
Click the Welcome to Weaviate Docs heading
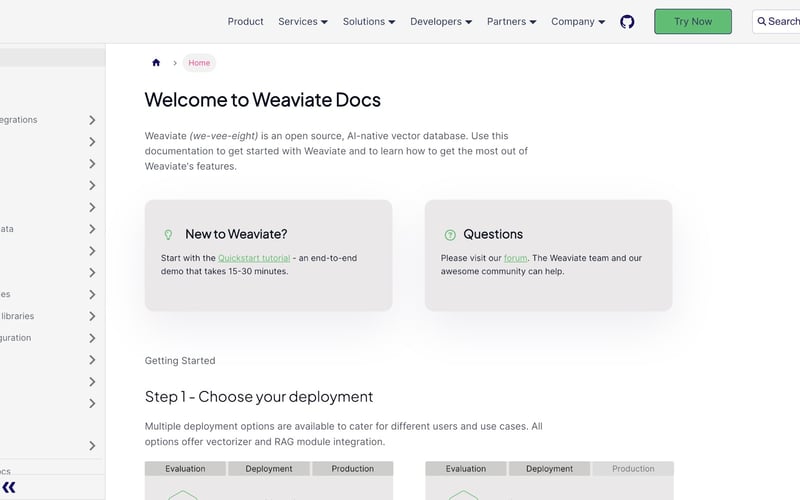coord(263,99)
